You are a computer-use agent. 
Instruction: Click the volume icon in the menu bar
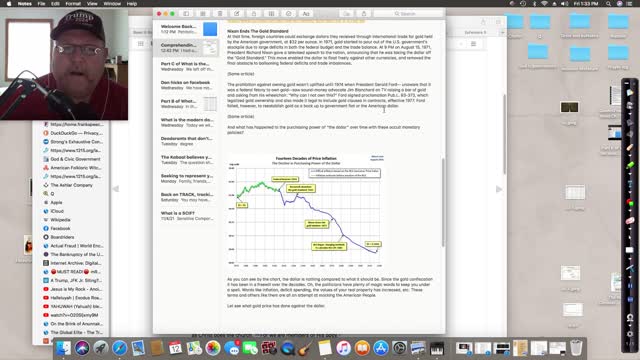[x=564, y=4]
